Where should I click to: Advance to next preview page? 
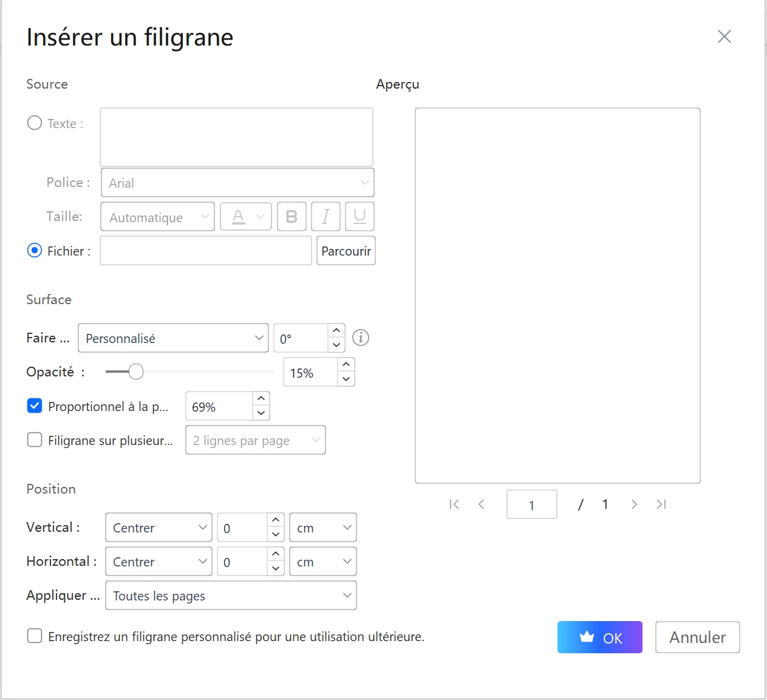tap(634, 504)
